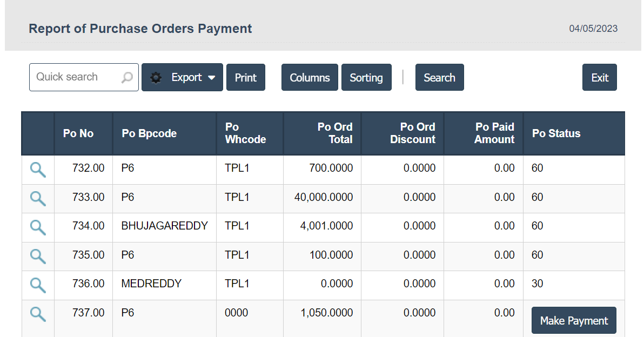The height and width of the screenshot is (337, 644).
Task: Click the search glass in Quick search box
Action: click(127, 78)
